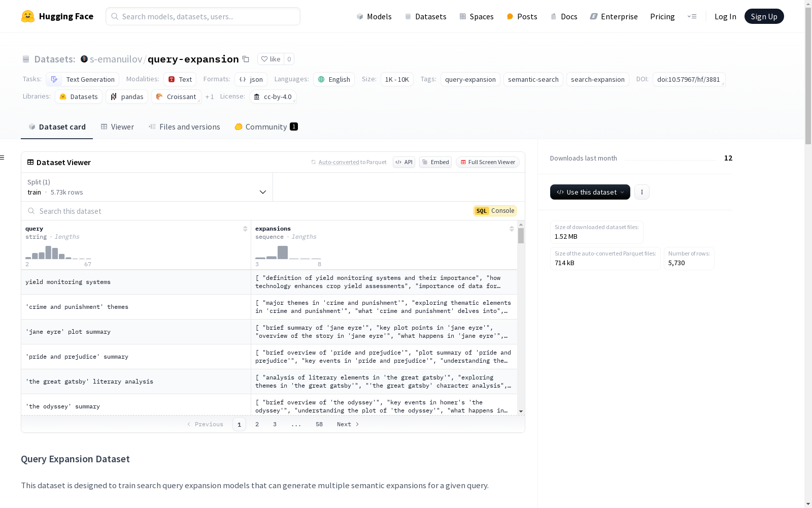Open the Community tab
Screen dimensions: 812x508
266,127
